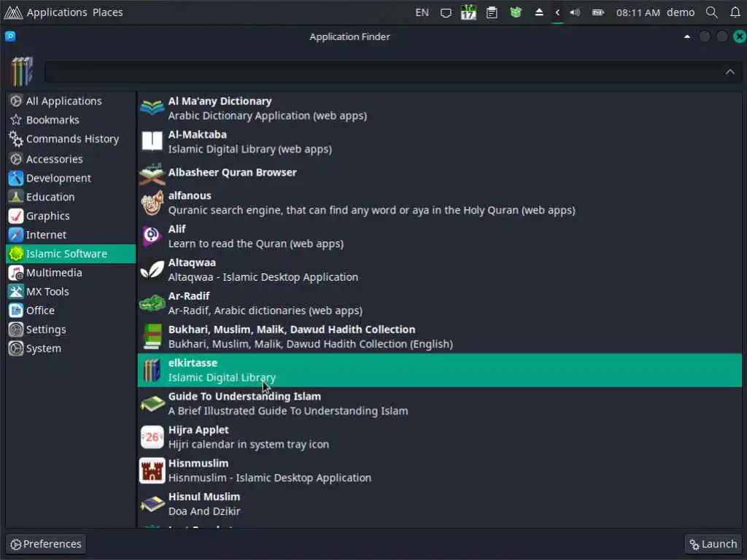Click the Development category icon
747x560 pixels.
[x=16, y=178]
